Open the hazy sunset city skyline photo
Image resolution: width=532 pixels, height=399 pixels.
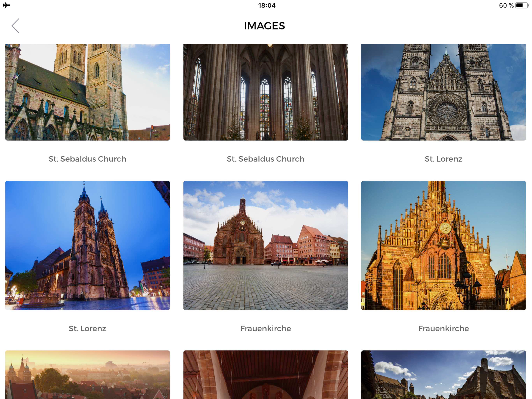[x=88, y=374]
